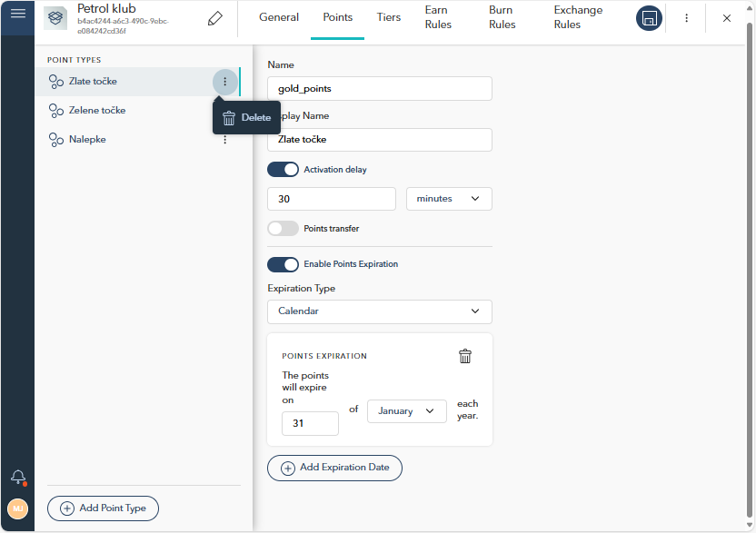Switch to the Exchange Rules tab
This screenshot has width=756, height=533.
578,17
